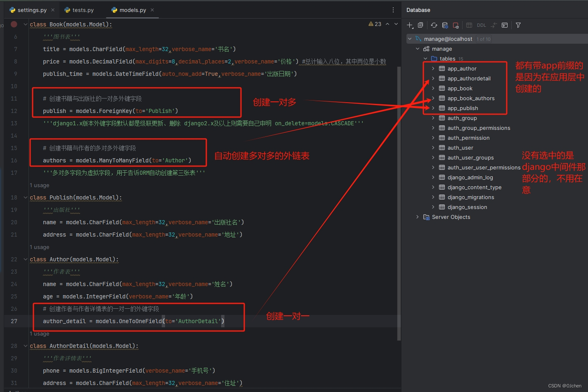Fold the class AuthorDetail code block
This screenshot has height=392, width=588.
tap(26, 346)
